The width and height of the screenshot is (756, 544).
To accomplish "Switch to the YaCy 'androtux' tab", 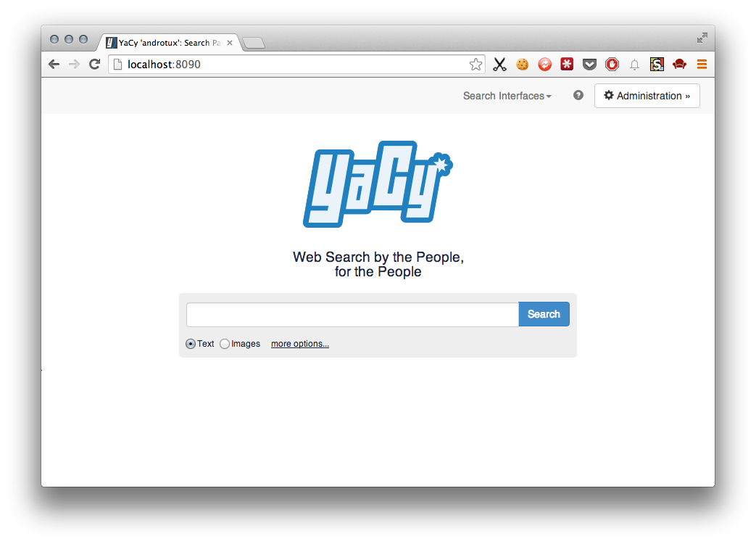I will click(x=169, y=43).
